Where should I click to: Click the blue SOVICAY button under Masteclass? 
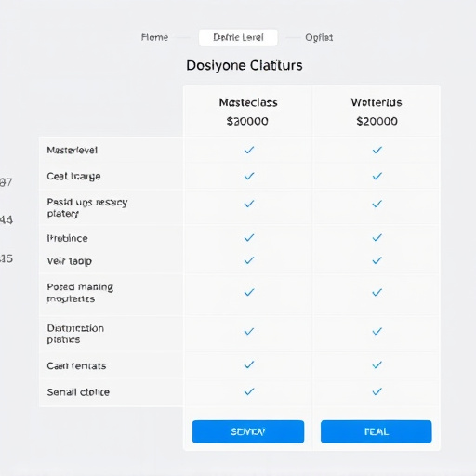point(248,431)
